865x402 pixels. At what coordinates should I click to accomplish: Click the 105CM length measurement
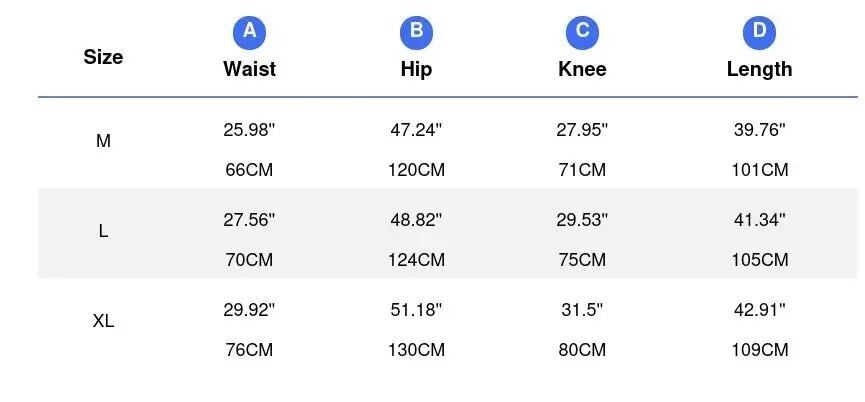(x=759, y=260)
